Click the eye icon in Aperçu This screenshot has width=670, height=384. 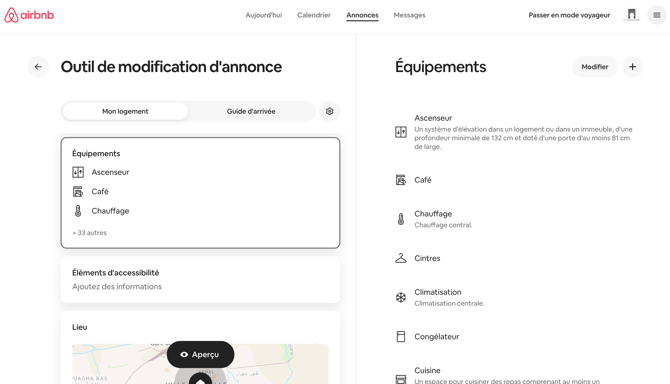click(184, 355)
